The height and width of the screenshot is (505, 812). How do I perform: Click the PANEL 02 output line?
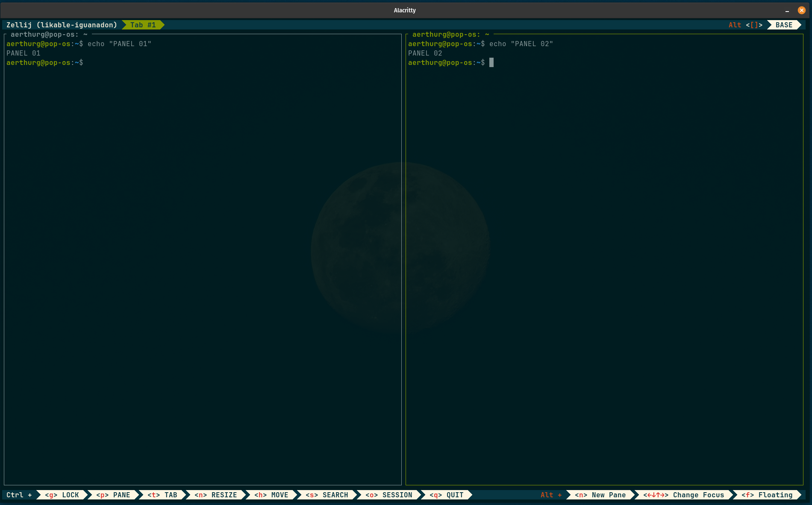coord(425,53)
